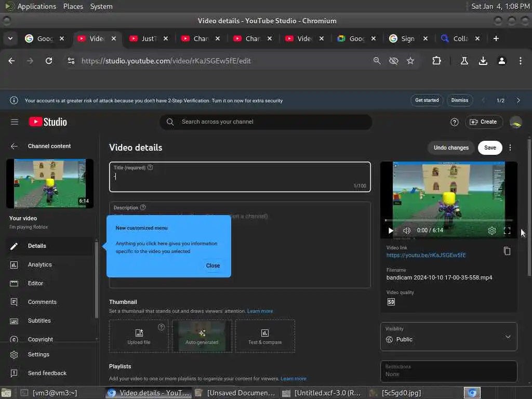Open Settings gear in sidebar
The image size is (532, 399).
[x=49, y=354]
